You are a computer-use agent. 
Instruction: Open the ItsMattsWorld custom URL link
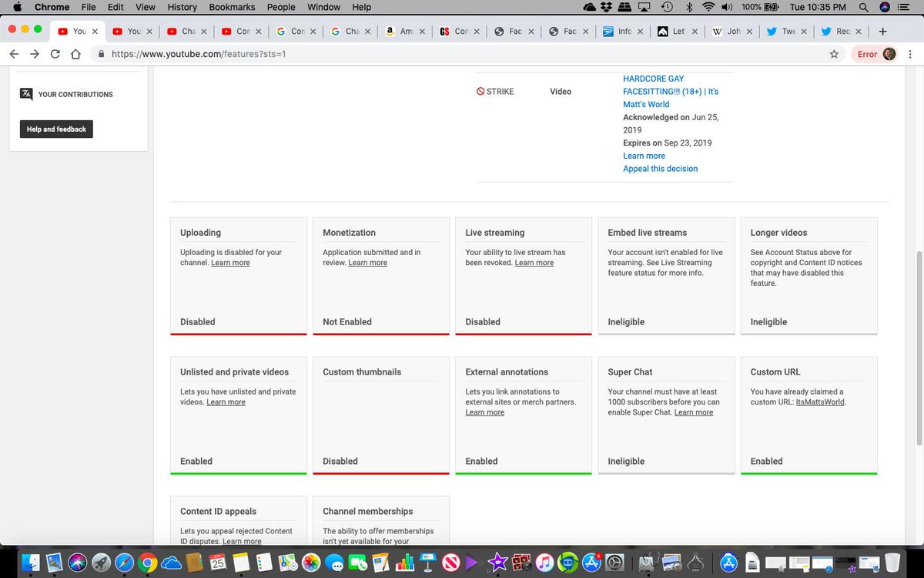pos(820,402)
